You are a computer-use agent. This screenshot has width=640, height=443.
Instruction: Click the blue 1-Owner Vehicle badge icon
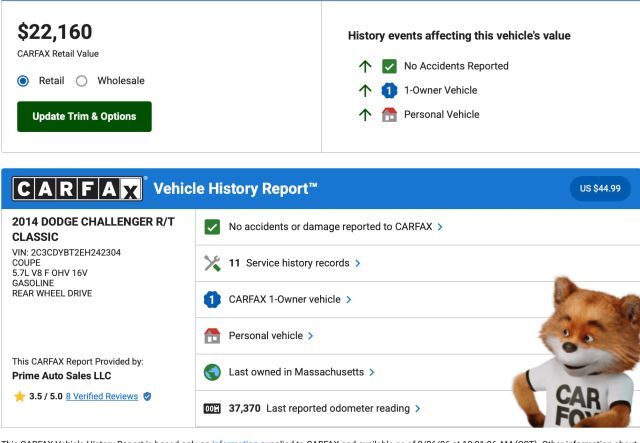pyautogui.click(x=389, y=90)
